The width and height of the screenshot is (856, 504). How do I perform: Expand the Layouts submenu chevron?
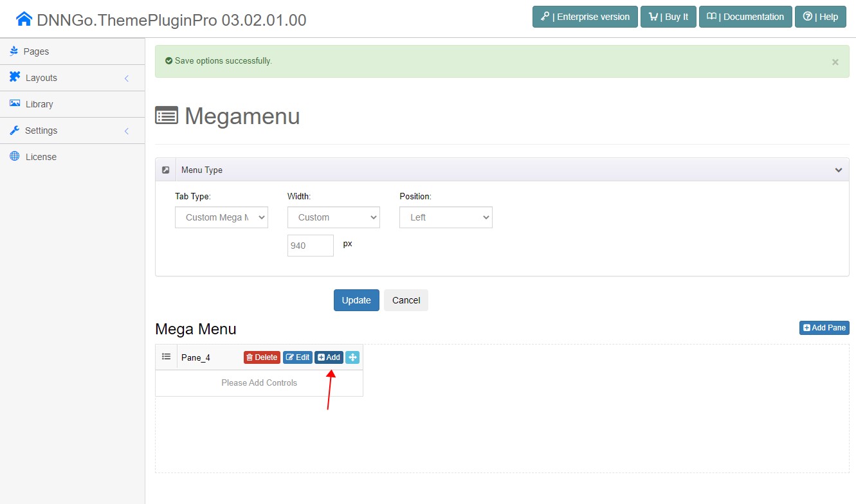(x=127, y=78)
